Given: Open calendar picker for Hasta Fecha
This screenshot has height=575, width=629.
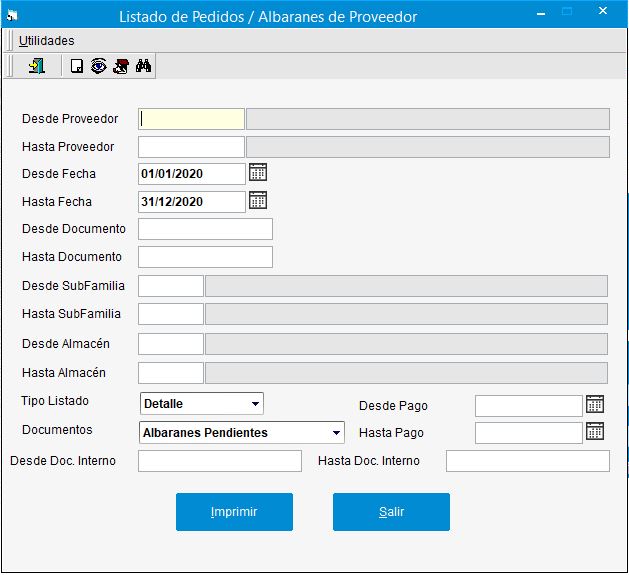Looking at the screenshot, I should (x=258, y=200).
